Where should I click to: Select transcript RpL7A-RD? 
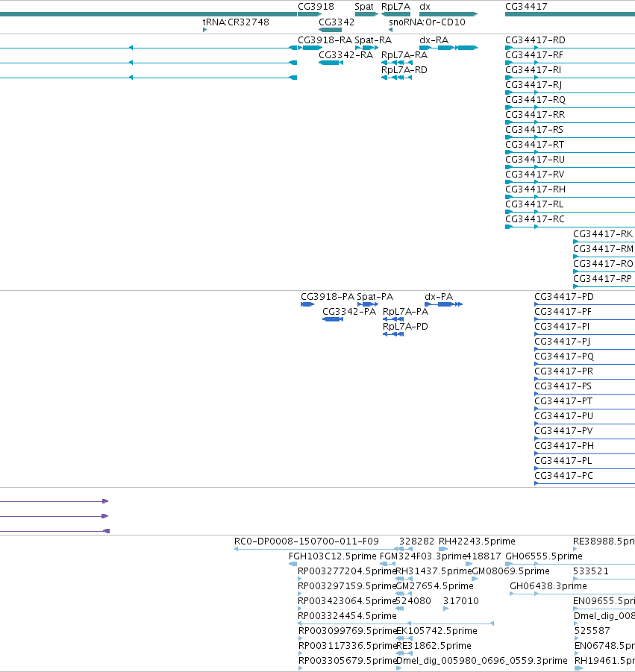(404, 70)
